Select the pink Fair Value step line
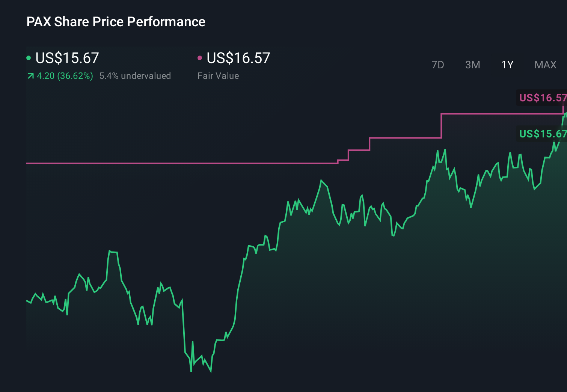Image resolution: width=567 pixels, height=392 pixels. tap(188, 163)
